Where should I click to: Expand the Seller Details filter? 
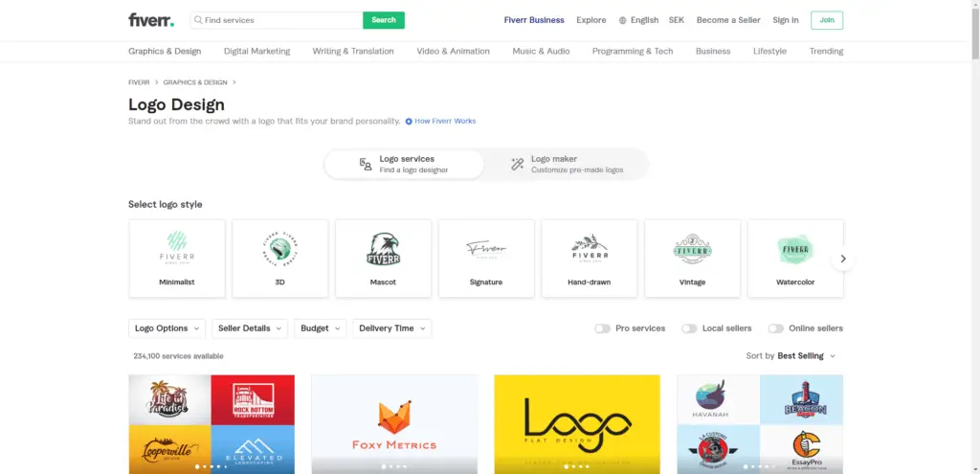[250, 328]
